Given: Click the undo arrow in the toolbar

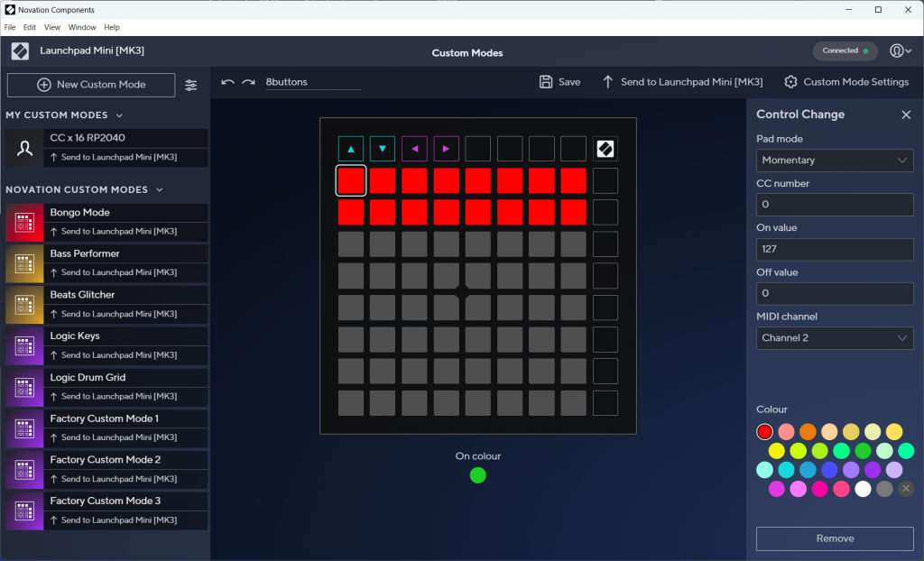Looking at the screenshot, I should tap(227, 81).
